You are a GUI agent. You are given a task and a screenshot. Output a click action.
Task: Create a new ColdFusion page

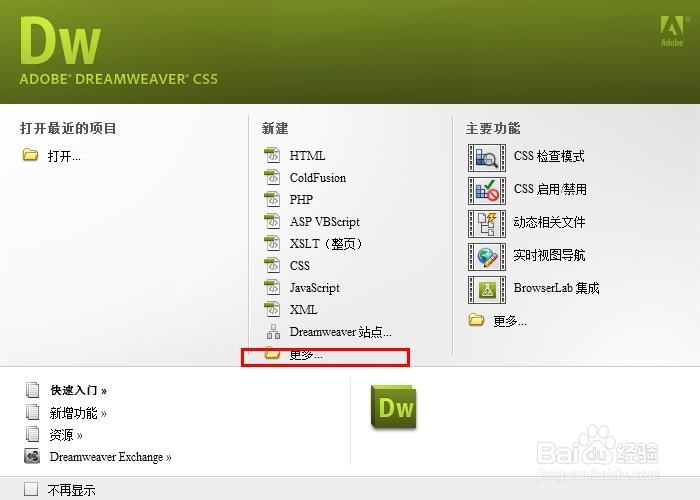pos(317,178)
